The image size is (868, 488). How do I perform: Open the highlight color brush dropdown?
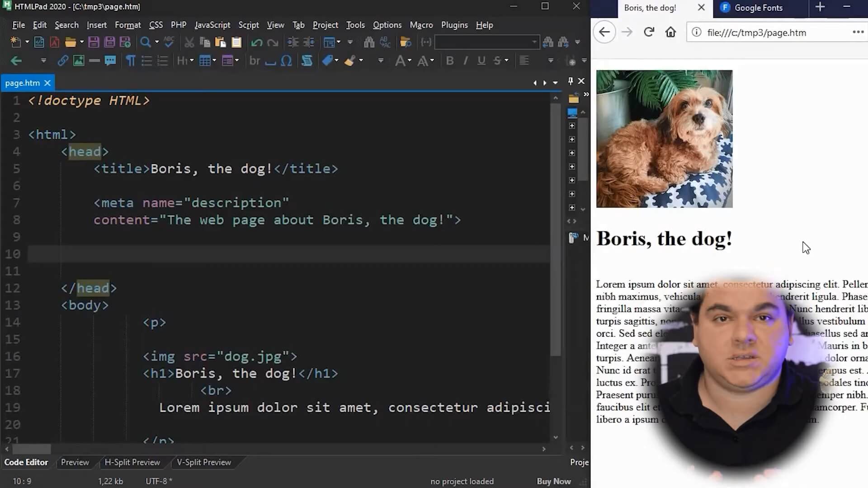361,61
